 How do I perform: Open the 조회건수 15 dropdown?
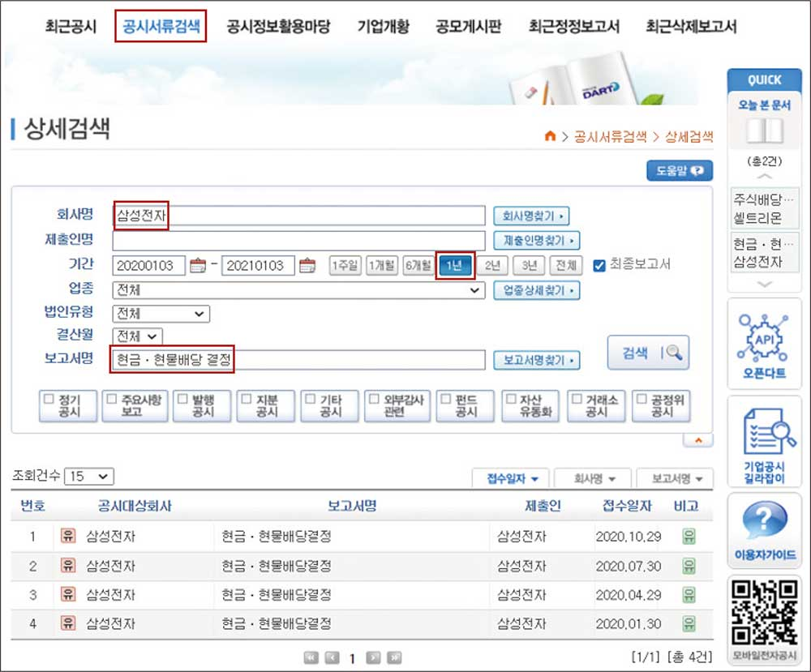click(x=89, y=476)
